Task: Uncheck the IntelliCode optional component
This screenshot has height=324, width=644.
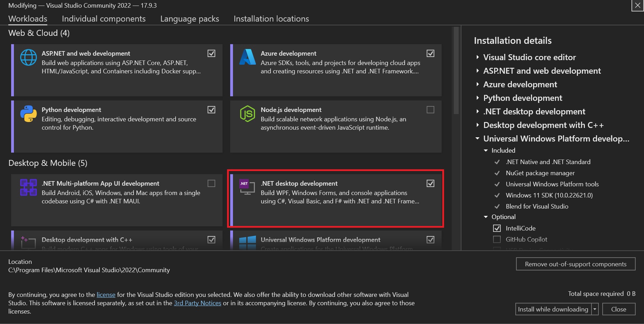Action: point(497,228)
